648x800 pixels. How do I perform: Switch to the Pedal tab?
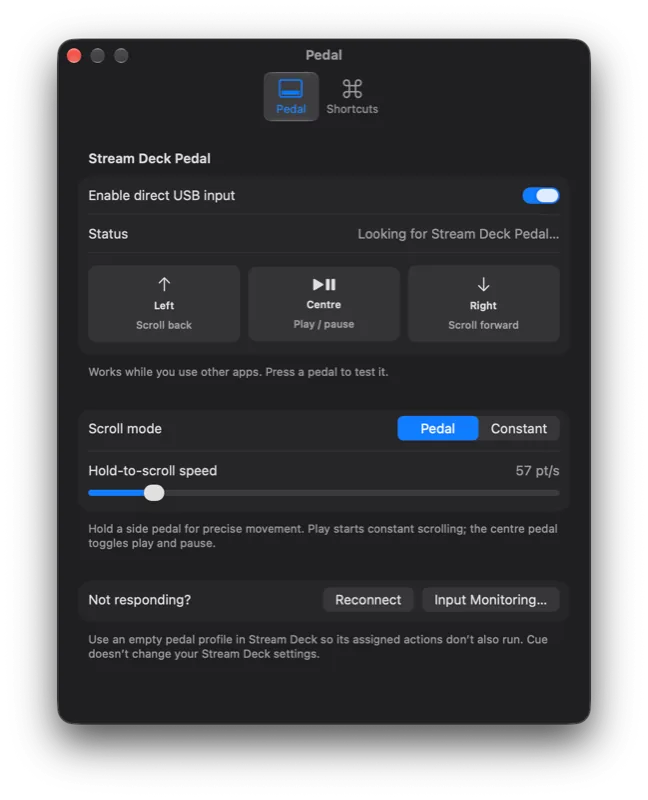coord(291,96)
